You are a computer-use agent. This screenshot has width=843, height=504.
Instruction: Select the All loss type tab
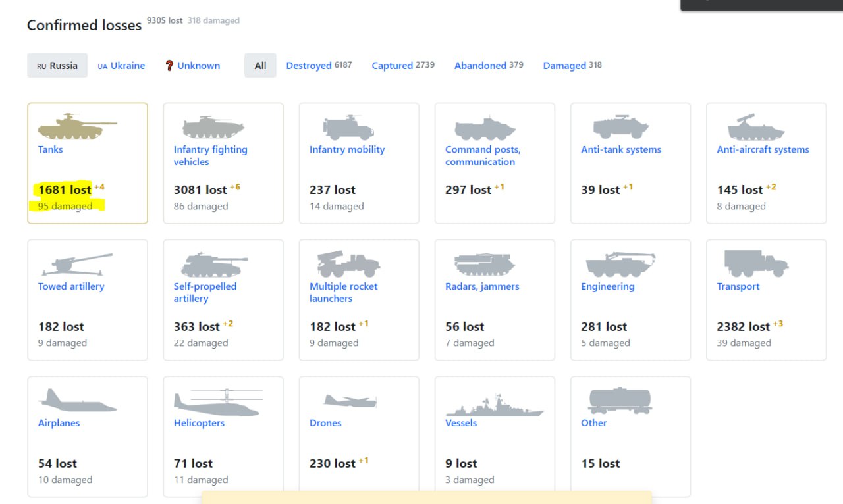(260, 66)
